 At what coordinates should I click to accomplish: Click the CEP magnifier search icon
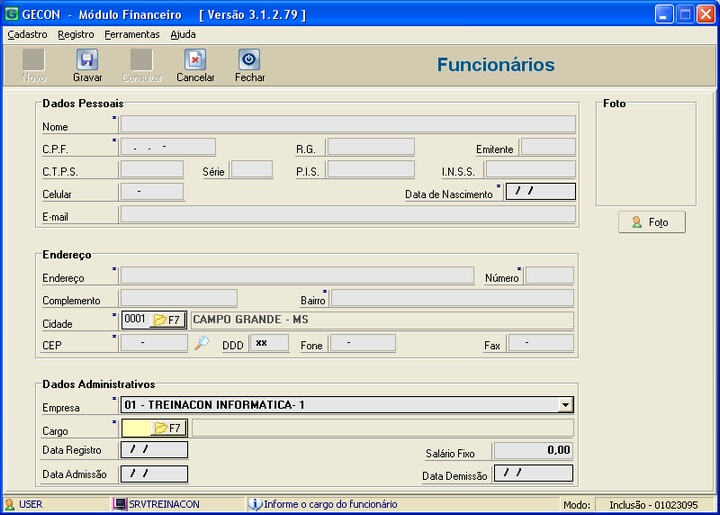coord(202,343)
